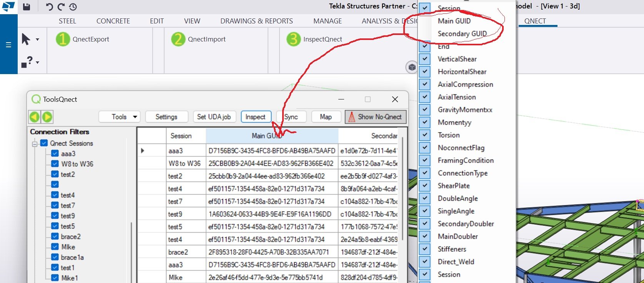This screenshot has width=644, height=283.
Task: Click Direct_Weld in column menu
Action: point(456,262)
